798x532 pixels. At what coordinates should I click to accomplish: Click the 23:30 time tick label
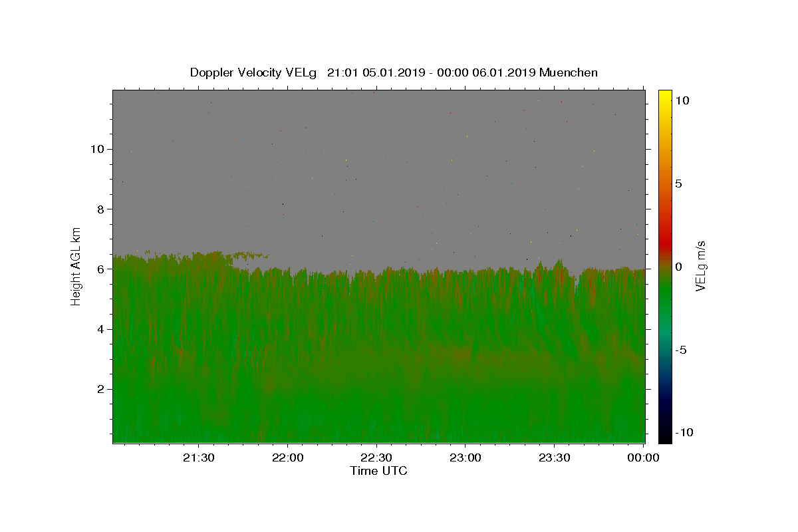pos(554,458)
